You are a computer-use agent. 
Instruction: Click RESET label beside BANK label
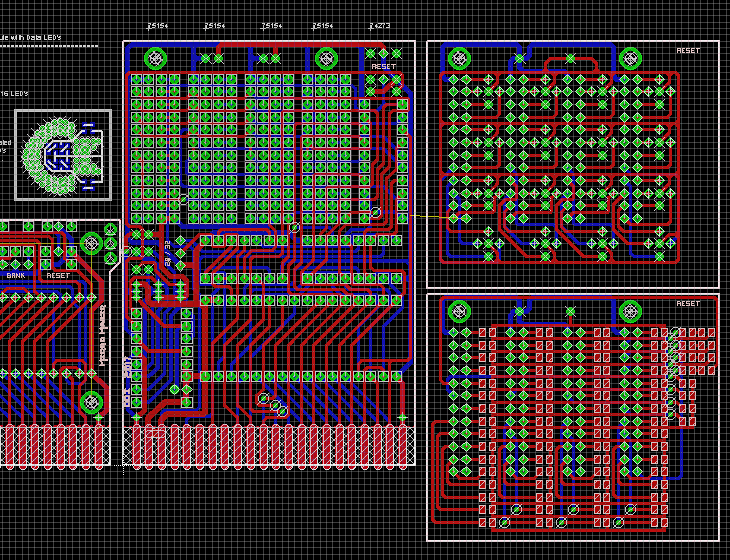[58, 276]
